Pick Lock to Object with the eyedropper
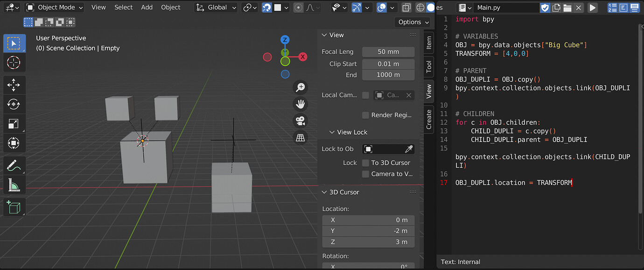644x270 pixels. pyautogui.click(x=408, y=149)
